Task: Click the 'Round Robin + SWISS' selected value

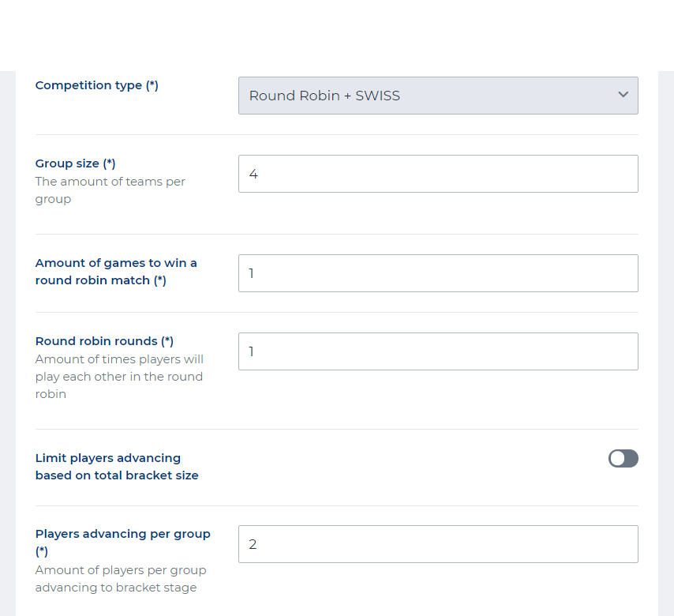Action: 324,96
